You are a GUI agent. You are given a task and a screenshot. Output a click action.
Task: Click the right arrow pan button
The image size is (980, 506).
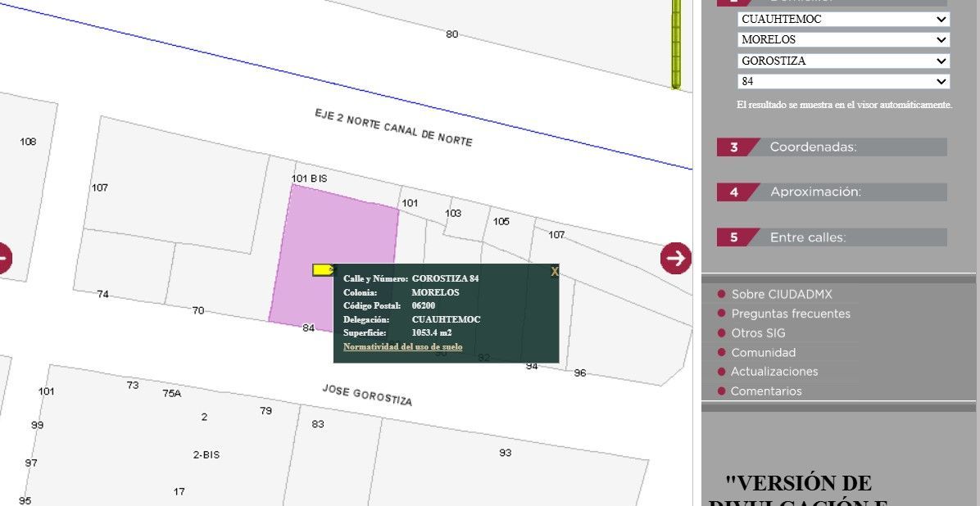(675, 259)
